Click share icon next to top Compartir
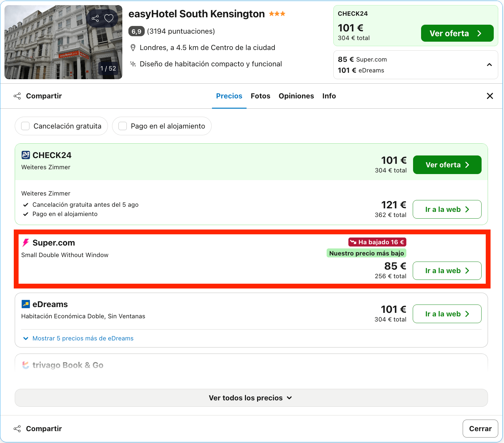 point(17,96)
